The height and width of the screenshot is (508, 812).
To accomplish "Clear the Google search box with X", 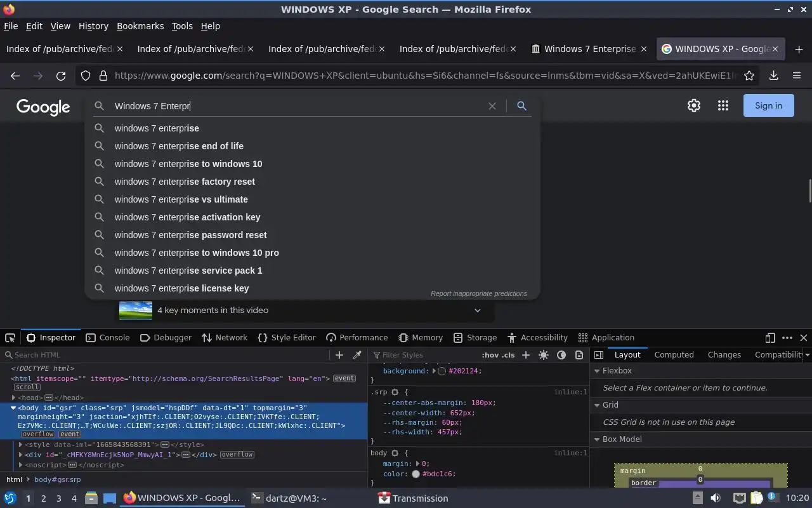I will (x=492, y=106).
